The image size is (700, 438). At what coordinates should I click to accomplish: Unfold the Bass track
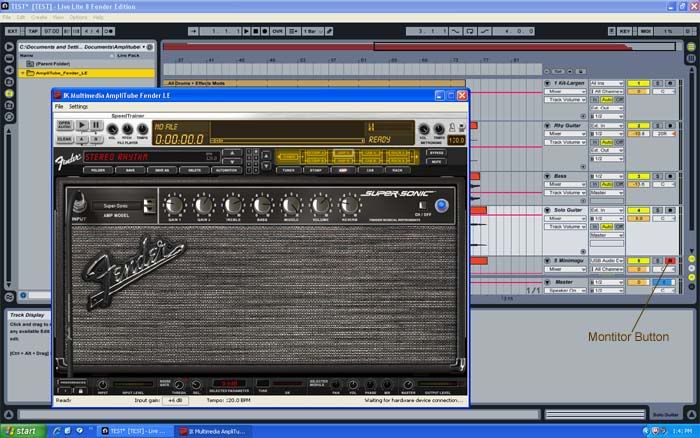(547, 176)
